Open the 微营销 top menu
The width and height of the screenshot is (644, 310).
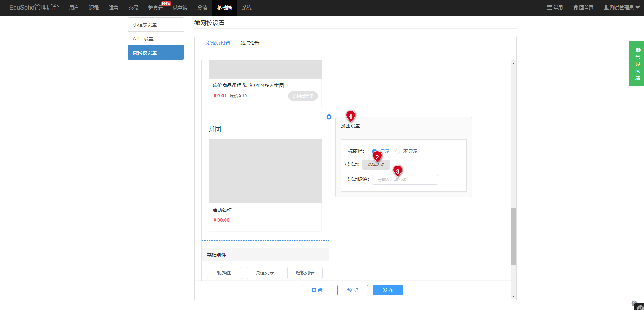coord(180,8)
